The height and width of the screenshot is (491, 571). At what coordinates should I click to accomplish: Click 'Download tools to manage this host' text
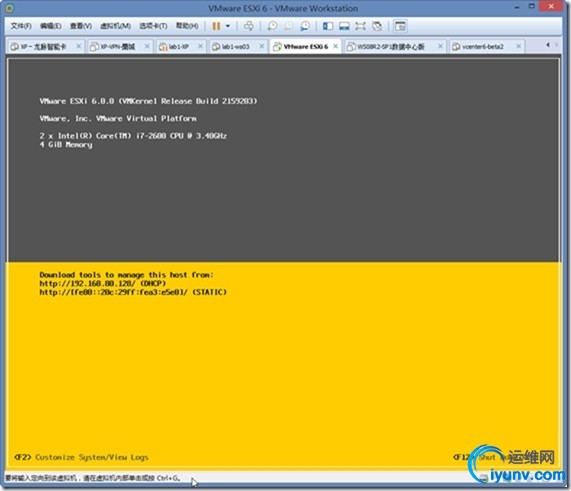pos(126,275)
